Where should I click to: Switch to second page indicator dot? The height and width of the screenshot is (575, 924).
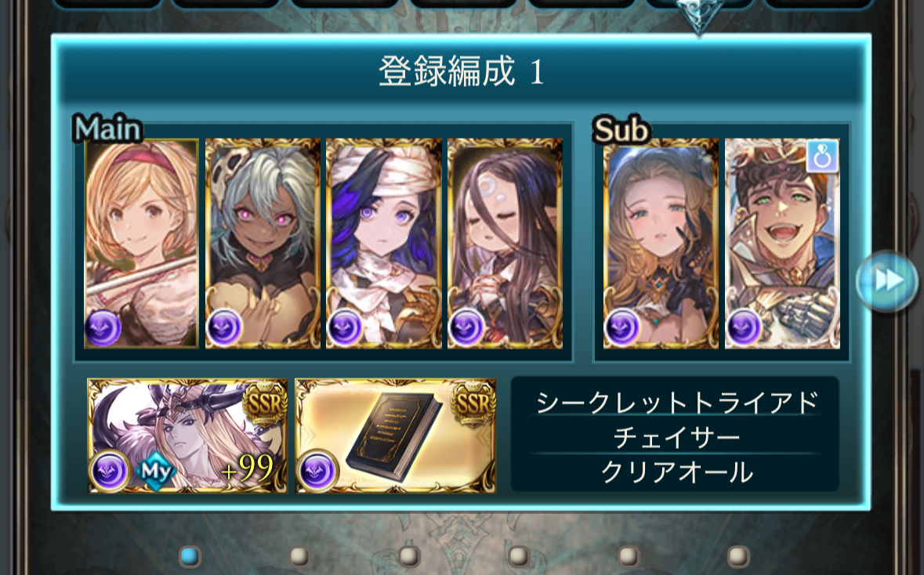(x=300, y=556)
